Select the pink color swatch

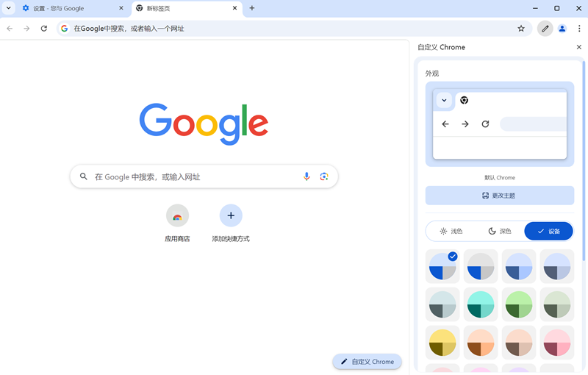click(557, 343)
